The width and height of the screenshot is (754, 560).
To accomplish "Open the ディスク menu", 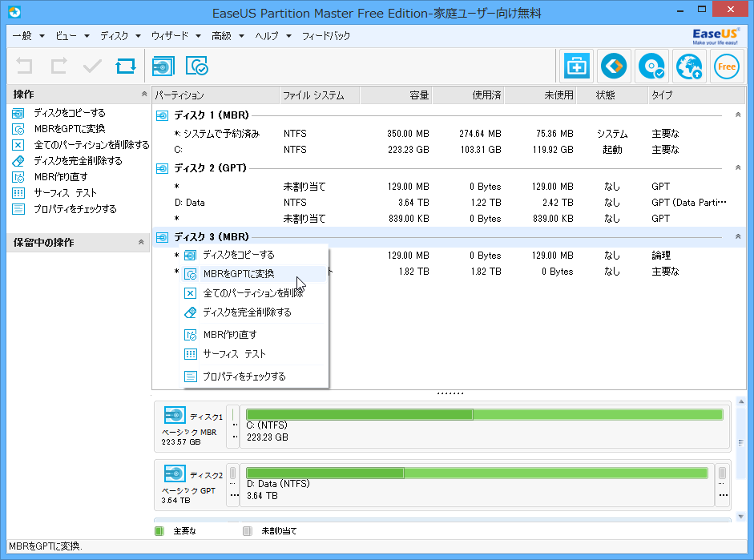I will click(x=120, y=36).
